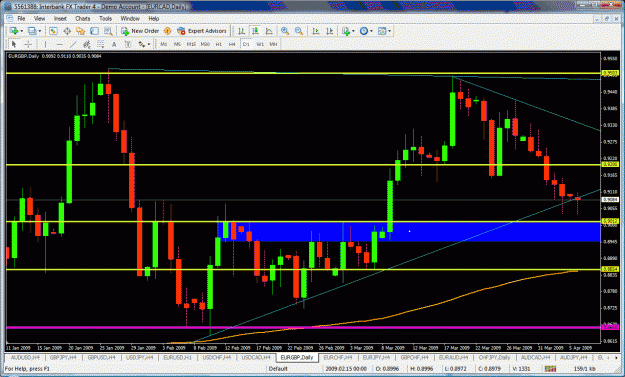Viewport: 625px width, 377px height.
Task: Switch to M30 timeframe
Action: click(x=205, y=44)
